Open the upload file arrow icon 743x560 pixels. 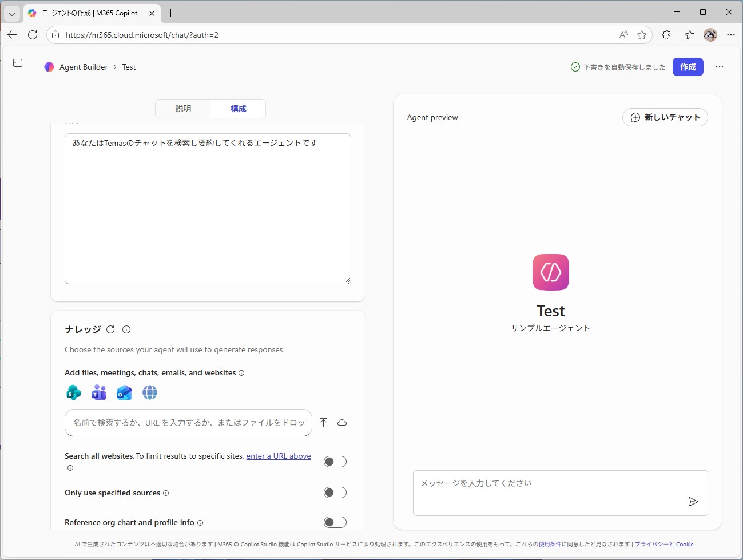tap(323, 422)
